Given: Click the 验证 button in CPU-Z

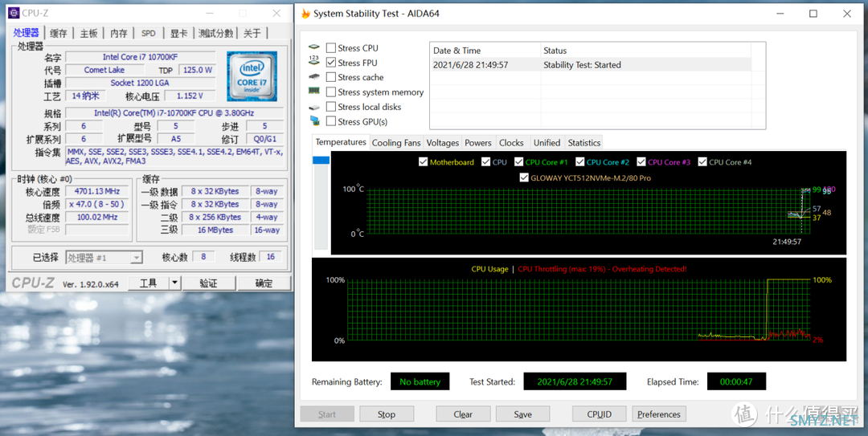Looking at the screenshot, I should tap(208, 283).
